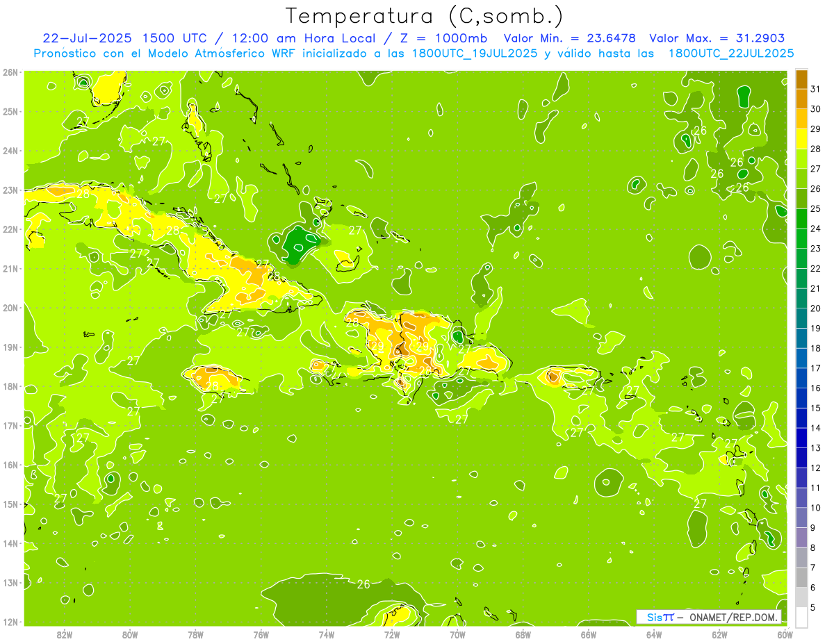
Task: Click the '82W' longitude axis label
Action: [x=65, y=634]
